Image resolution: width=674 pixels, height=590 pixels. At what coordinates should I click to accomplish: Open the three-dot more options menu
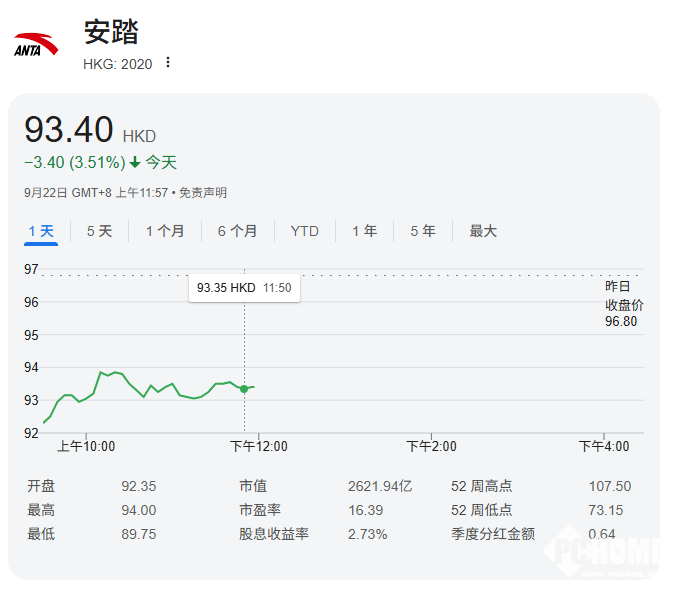(168, 63)
